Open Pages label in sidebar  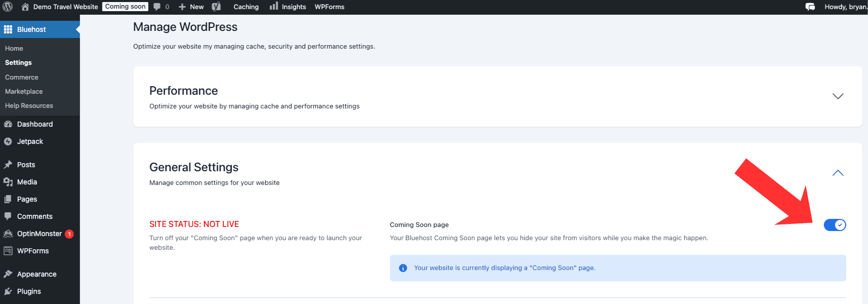click(27, 199)
